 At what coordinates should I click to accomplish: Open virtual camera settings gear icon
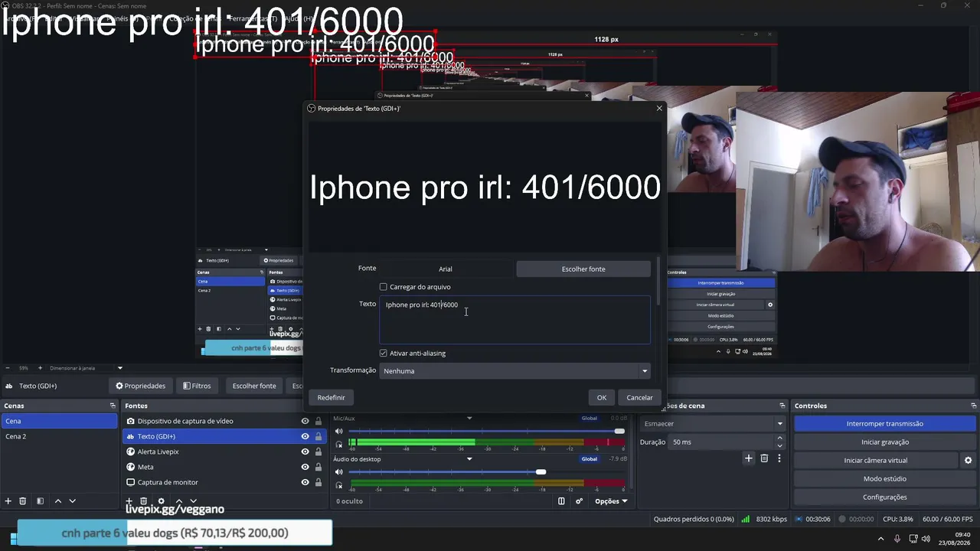tap(968, 461)
